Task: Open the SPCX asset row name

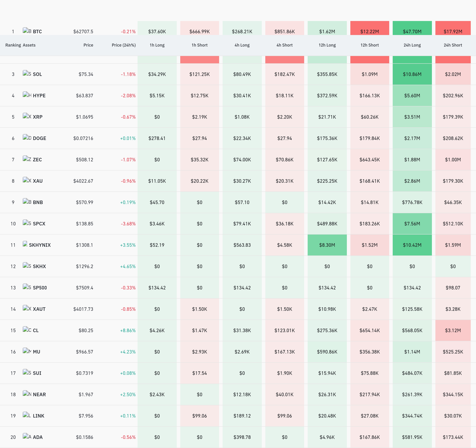Action: pyautogui.click(x=39, y=224)
